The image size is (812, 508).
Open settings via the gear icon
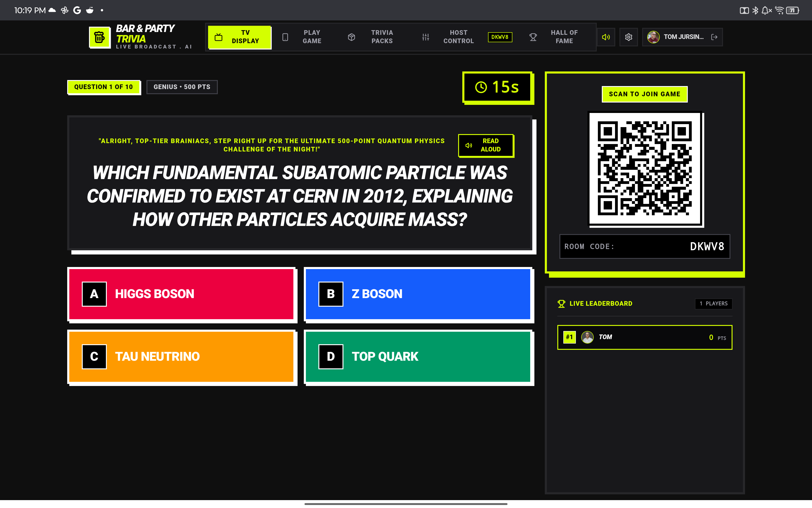tap(628, 37)
